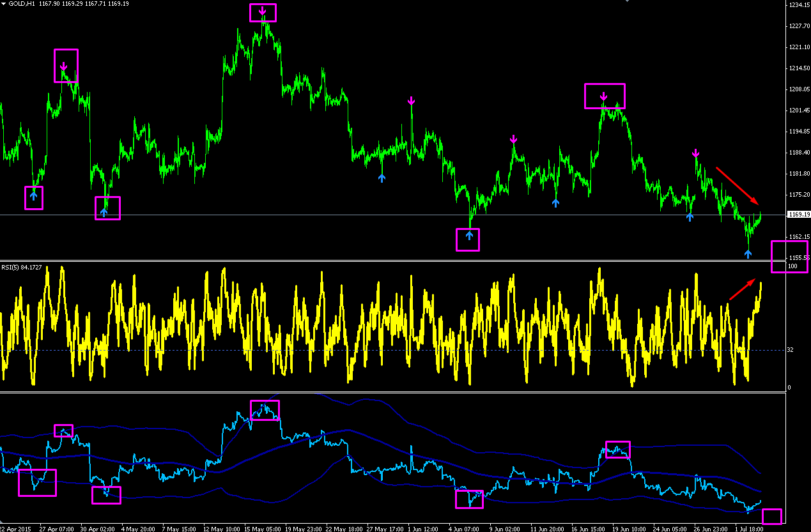
Task: Click the 27 May 17:00 time label
Action: (385, 528)
